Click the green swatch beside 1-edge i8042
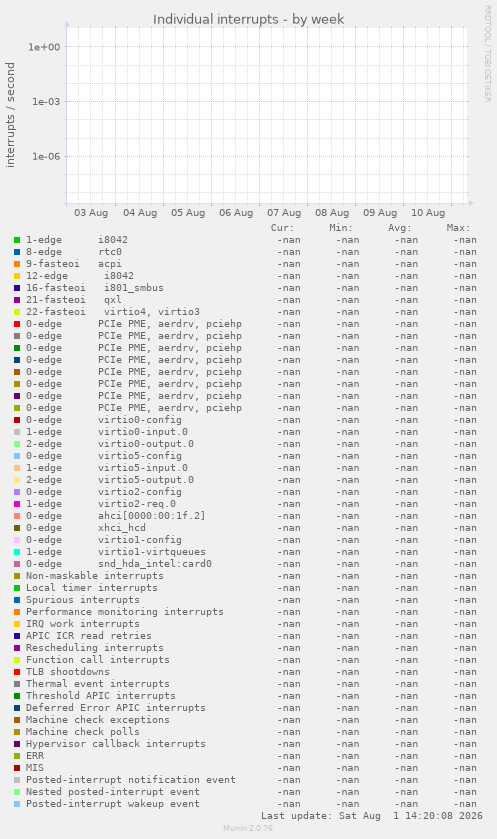This screenshot has width=497, height=839. coord(17,240)
